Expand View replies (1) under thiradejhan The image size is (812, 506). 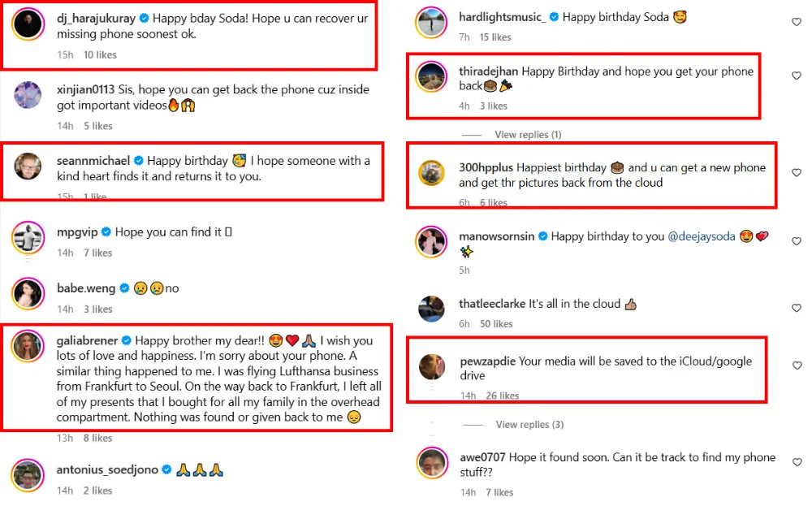527,134
